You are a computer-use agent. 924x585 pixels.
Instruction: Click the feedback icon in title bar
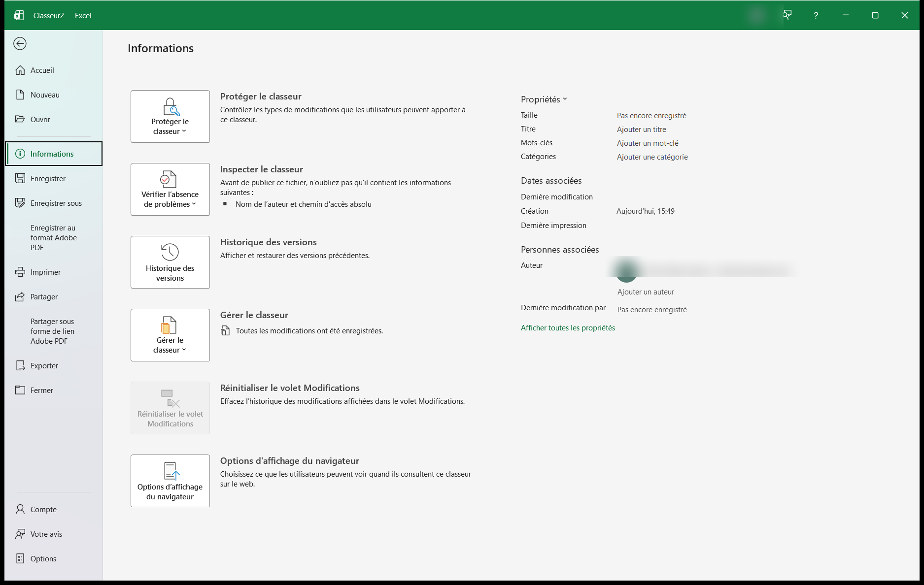[x=787, y=15]
